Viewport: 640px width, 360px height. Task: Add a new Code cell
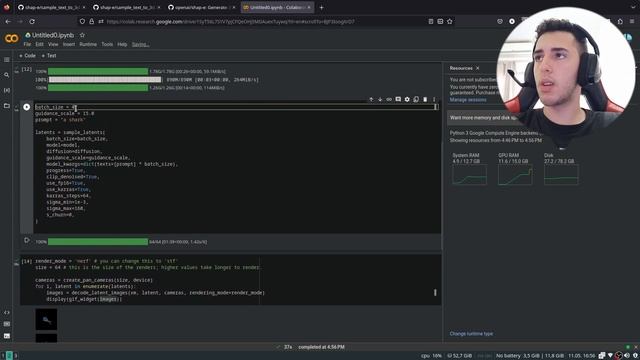(x=27, y=56)
